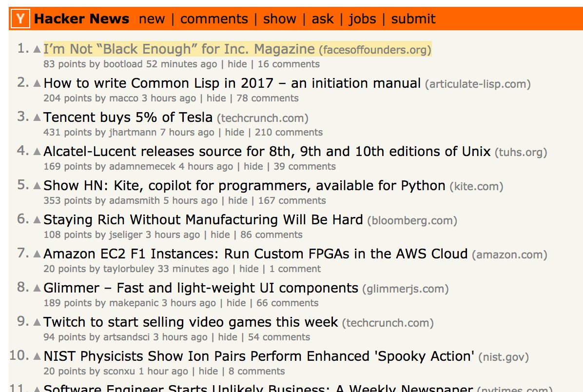Upvote the Glimmer UI components story
Viewport: 583px width, 392px height.
pos(37,288)
